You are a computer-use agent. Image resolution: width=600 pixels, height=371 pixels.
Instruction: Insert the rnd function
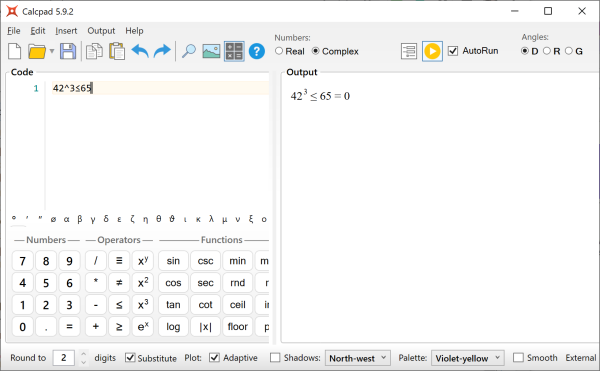click(x=238, y=283)
